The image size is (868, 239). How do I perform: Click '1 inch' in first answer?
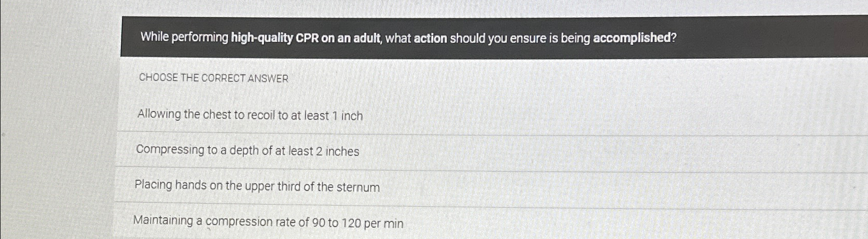coord(348,116)
